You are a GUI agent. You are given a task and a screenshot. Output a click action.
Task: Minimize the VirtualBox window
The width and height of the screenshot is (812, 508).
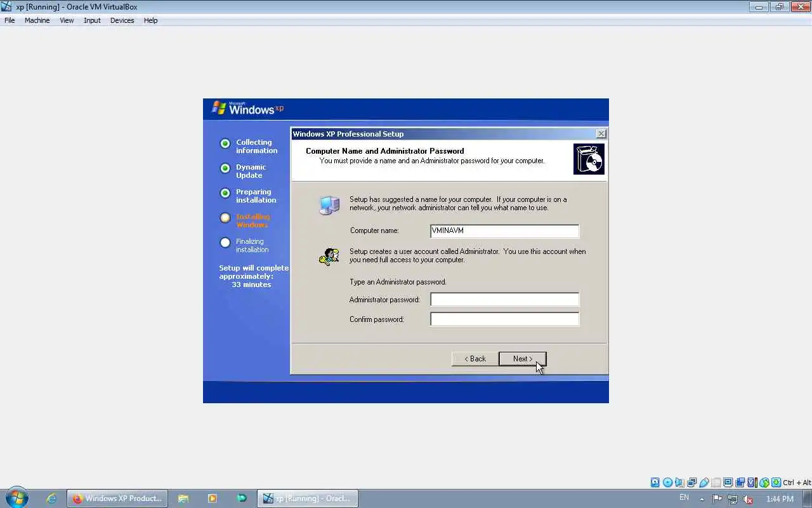(x=759, y=7)
